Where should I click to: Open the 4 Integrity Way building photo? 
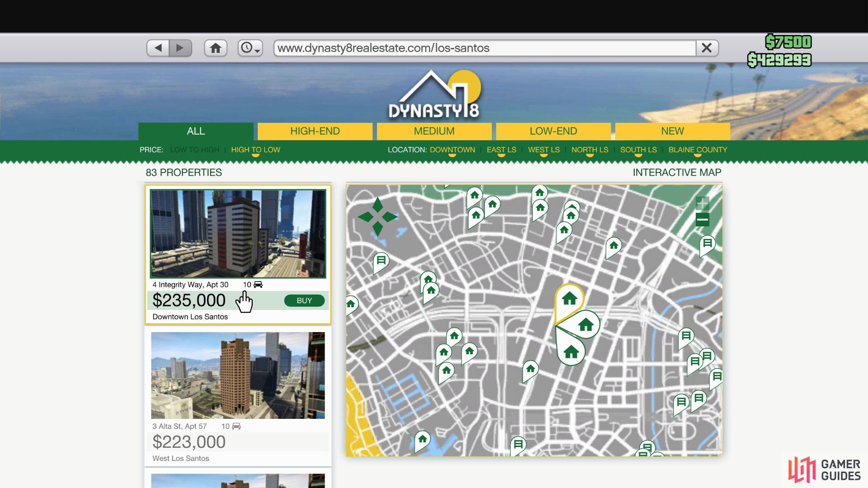point(238,234)
